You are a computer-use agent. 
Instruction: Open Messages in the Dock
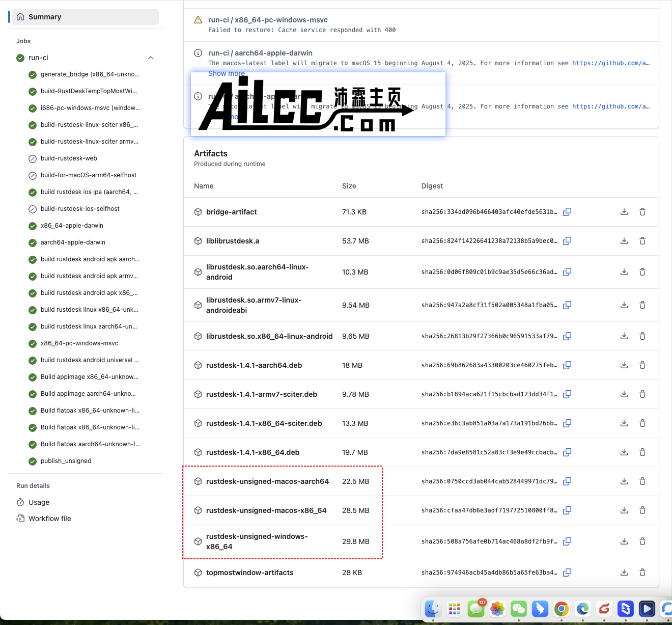tap(476, 609)
